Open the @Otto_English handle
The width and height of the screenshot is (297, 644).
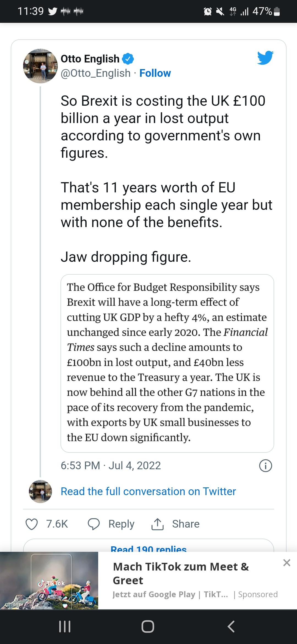click(95, 73)
